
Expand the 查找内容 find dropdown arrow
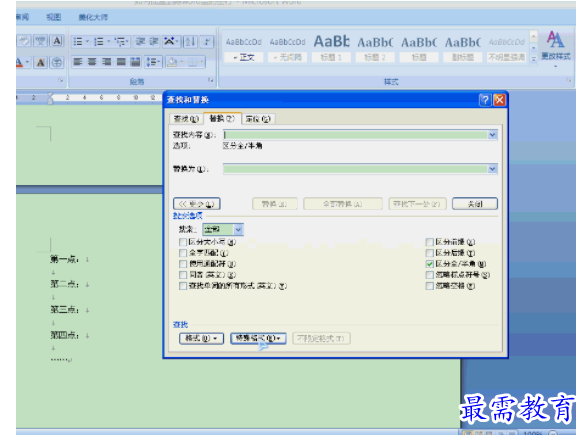(492, 135)
